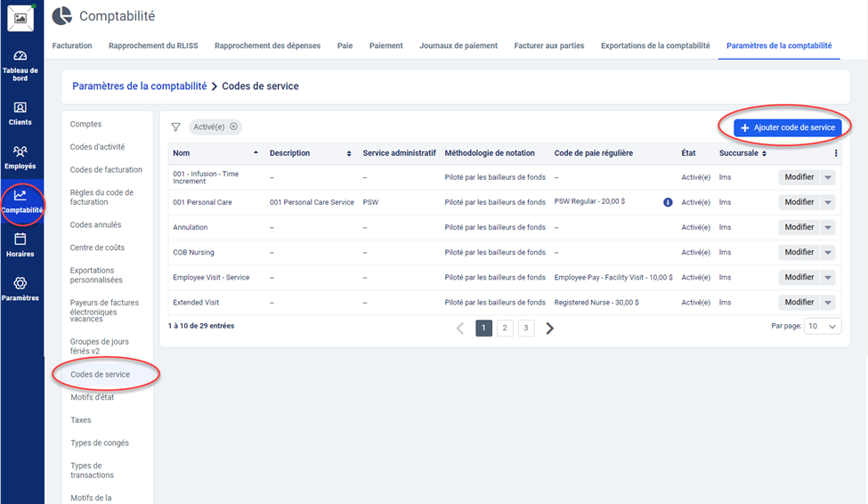Click Modifier for Extended Visit row
868x504 pixels.
[x=799, y=303]
